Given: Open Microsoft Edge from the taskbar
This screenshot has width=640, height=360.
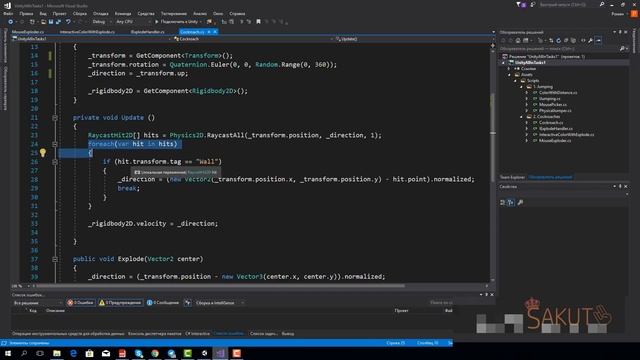Looking at the screenshot, I should point(73,353).
